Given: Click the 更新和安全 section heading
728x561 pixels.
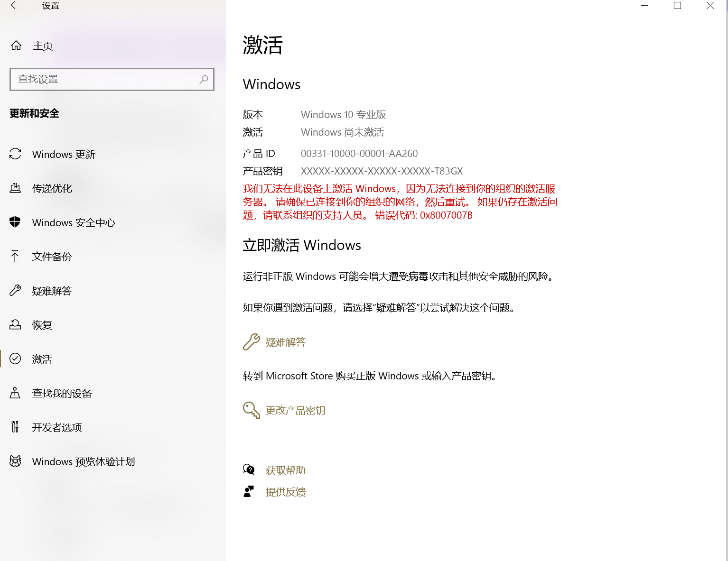Looking at the screenshot, I should (35, 113).
